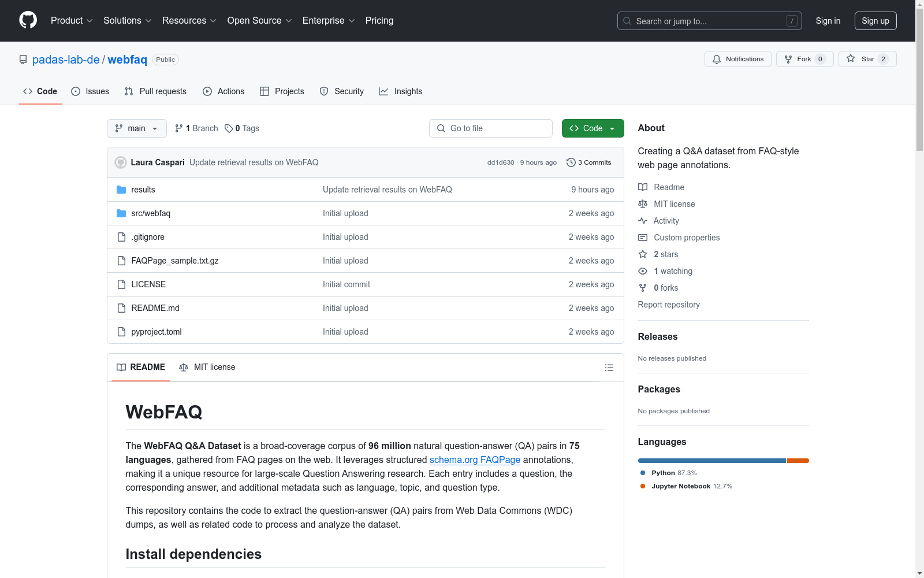The image size is (924, 578).
Task: Switch to the Issues tab
Action: (x=90, y=91)
